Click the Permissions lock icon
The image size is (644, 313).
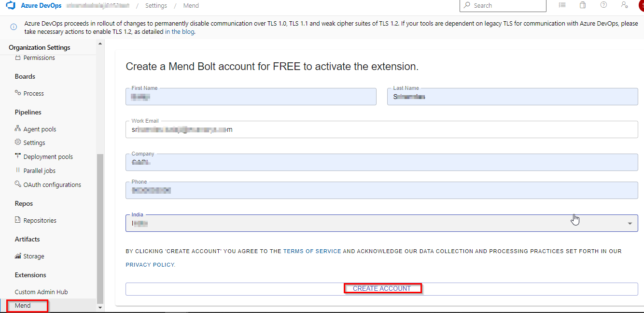tap(18, 57)
